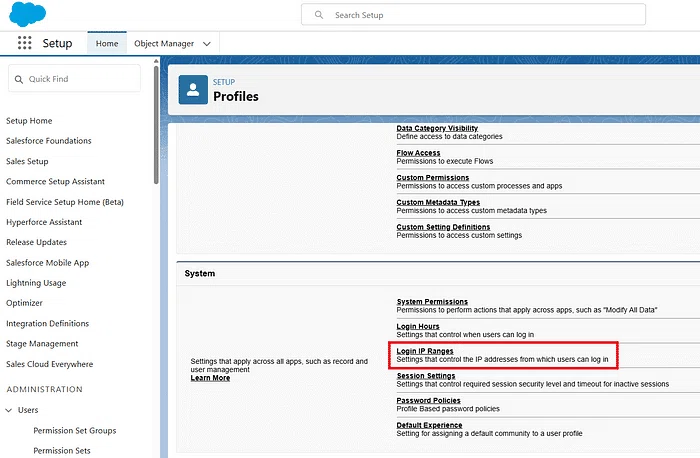
Task: Open Salesforce Mobile App item
Action: tap(48, 262)
